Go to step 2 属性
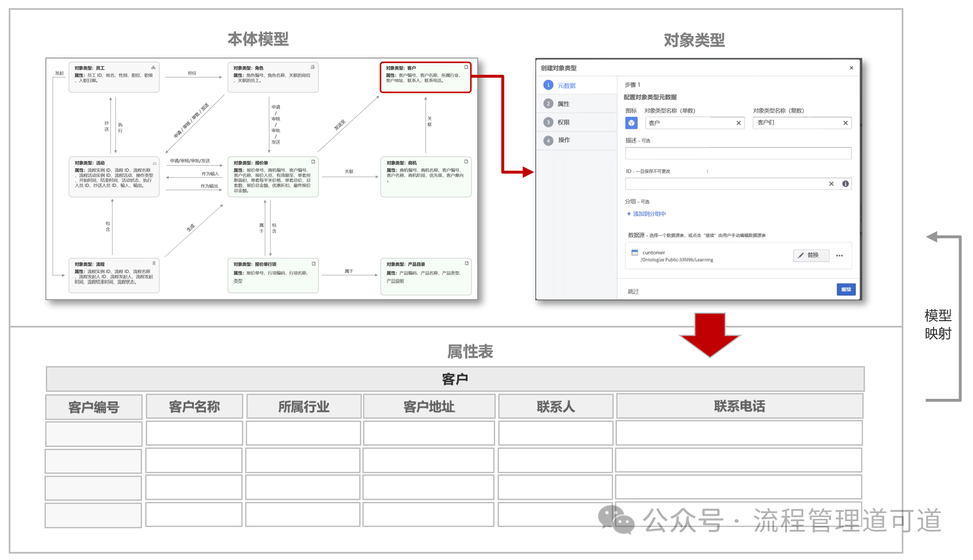This screenshot has width=973, height=560. [x=563, y=104]
